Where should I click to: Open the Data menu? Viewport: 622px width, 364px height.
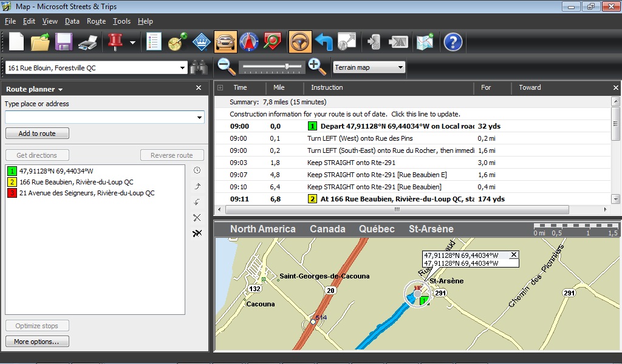(x=72, y=21)
